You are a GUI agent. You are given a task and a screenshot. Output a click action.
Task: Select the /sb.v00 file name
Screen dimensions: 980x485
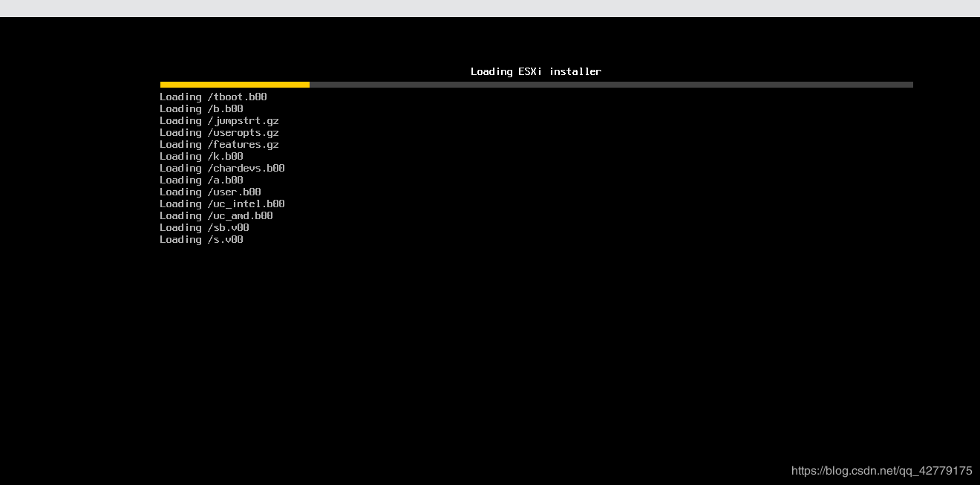click(228, 228)
